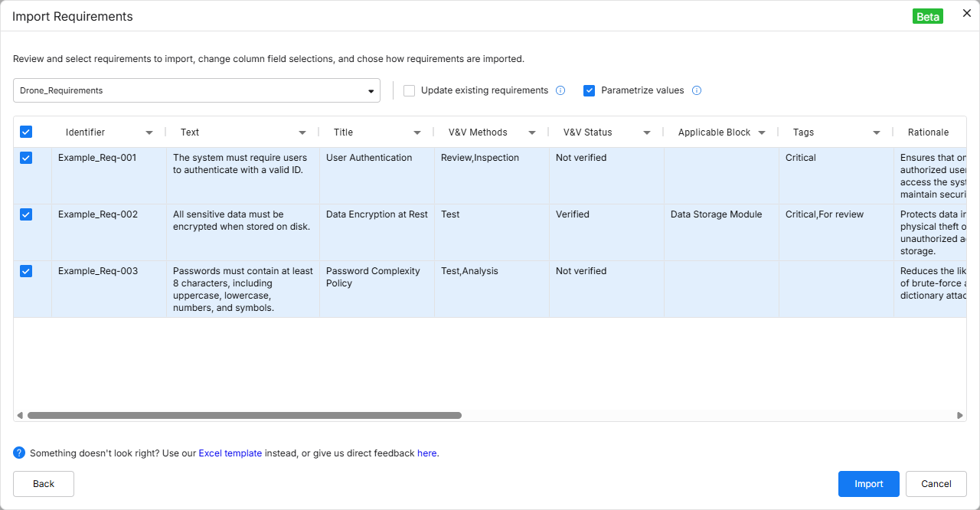Click the Rationale column header
This screenshot has width=980, height=510.
928,132
